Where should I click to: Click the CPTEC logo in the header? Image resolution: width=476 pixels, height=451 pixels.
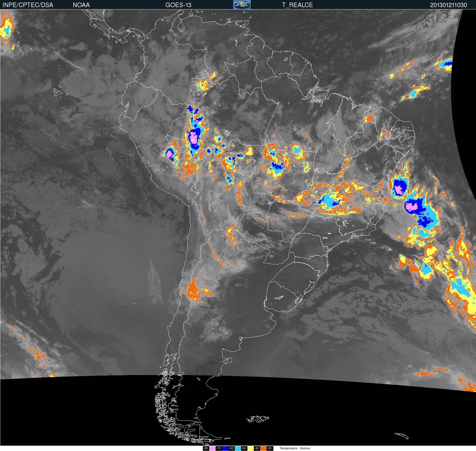pos(242,4)
